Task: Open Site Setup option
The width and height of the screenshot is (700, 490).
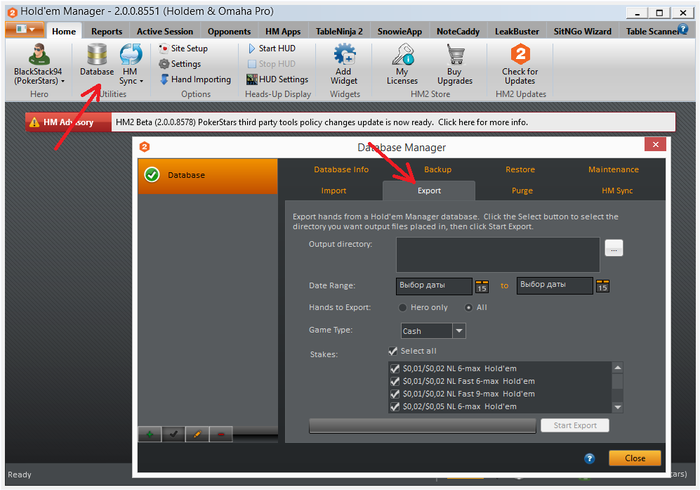Action: click(183, 48)
